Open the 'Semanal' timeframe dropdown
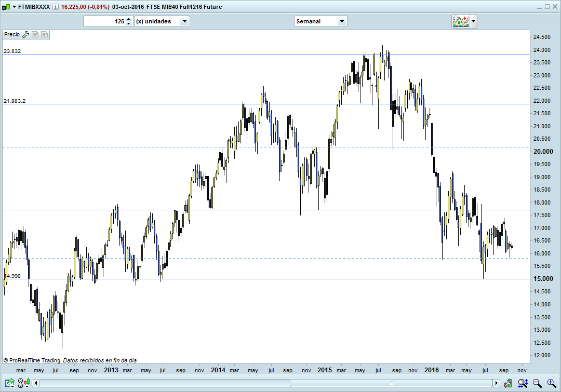 click(341, 21)
